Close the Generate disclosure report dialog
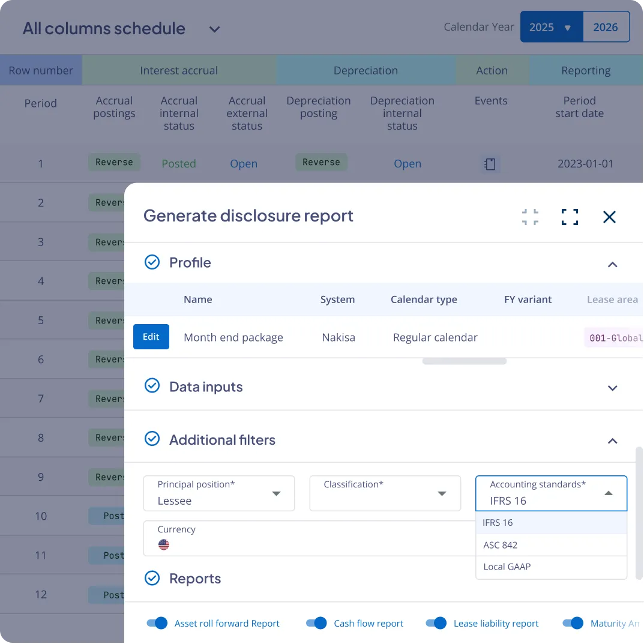Image resolution: width=644 pixels, height=644 pixels. pyautogui.click(x=609, y=217)
